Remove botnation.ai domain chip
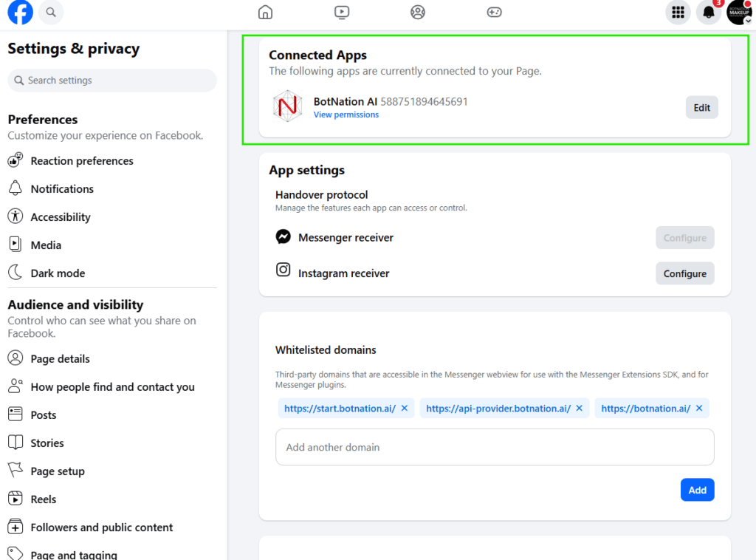The height and width of the screenshot is (560, 756). 699,409
